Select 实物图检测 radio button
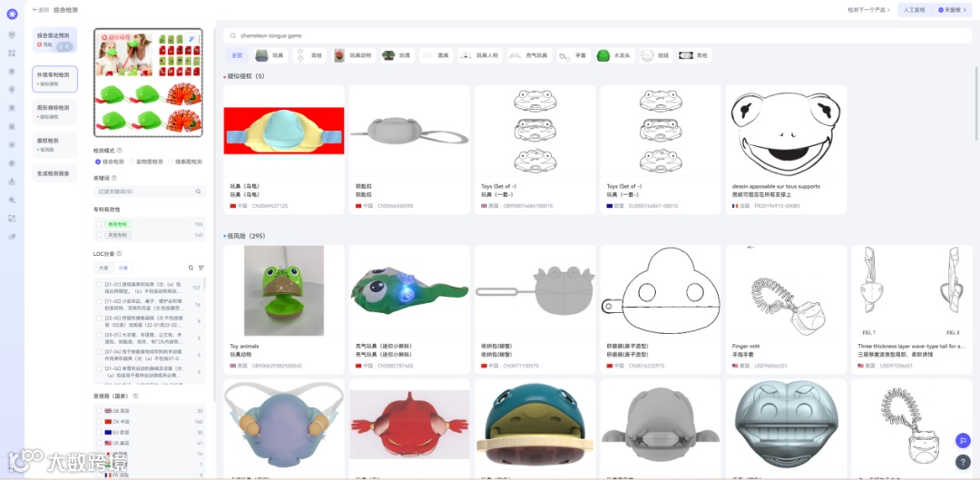This screenshot has width=980, height=480. [x=132, y=162]
